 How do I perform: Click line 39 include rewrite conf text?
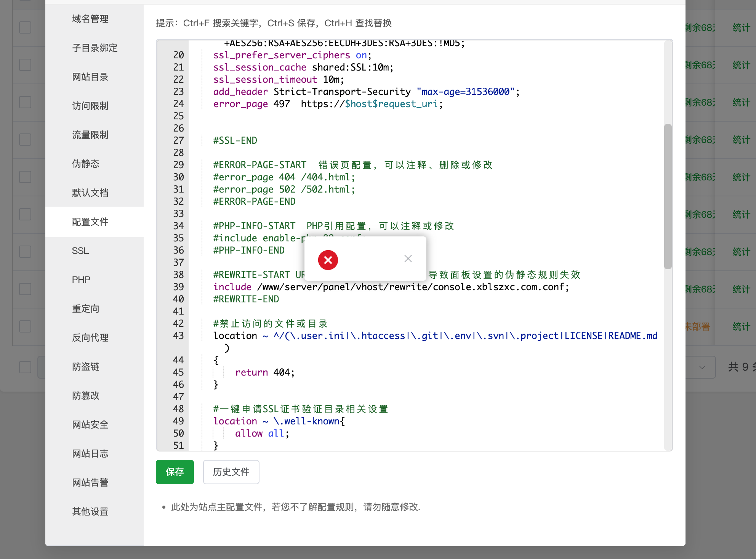tap(391, 287)
